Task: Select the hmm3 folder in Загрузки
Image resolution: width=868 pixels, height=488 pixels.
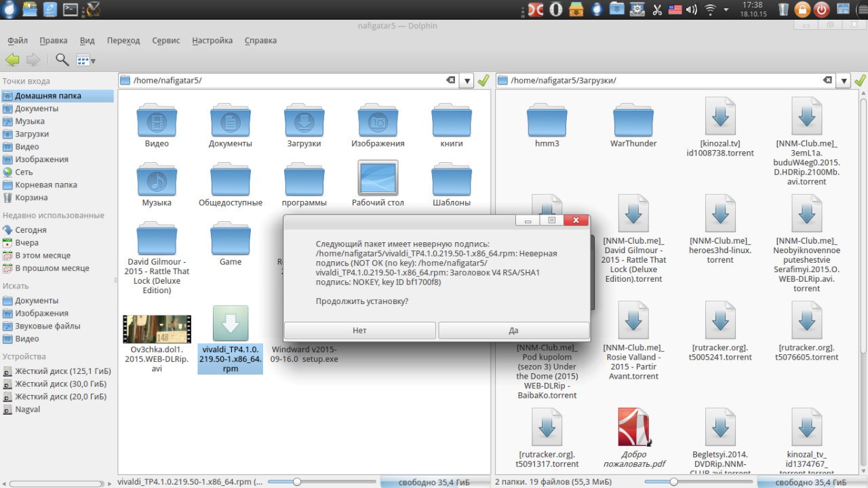Action: click(547, 121)
